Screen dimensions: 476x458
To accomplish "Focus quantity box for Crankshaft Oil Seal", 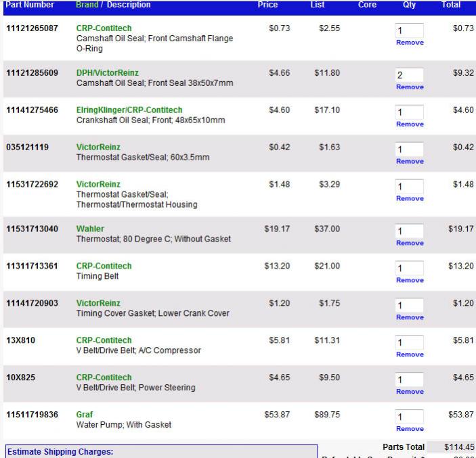I will pos(410,112).
